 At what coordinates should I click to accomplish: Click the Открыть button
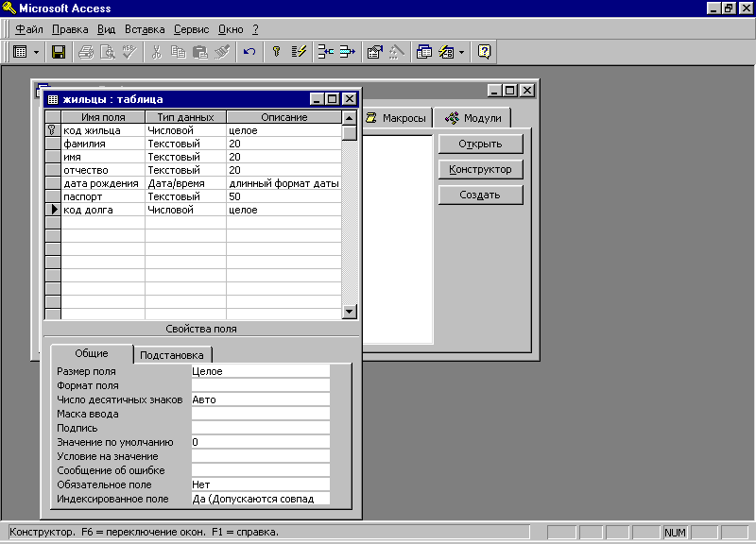[480, 144]
